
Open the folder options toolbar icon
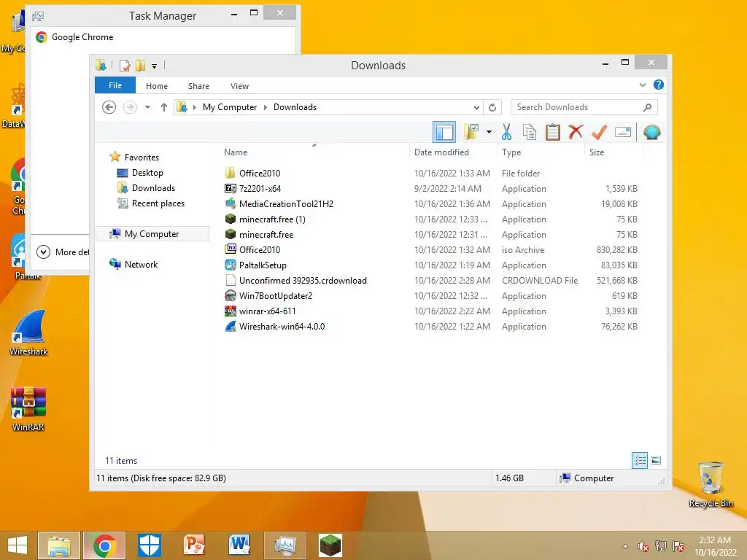(472, 133)
